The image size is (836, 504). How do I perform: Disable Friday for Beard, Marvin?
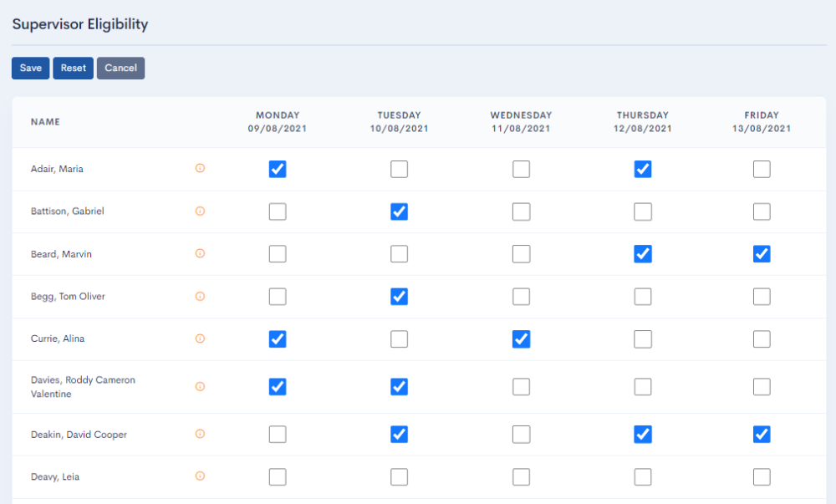762,254
